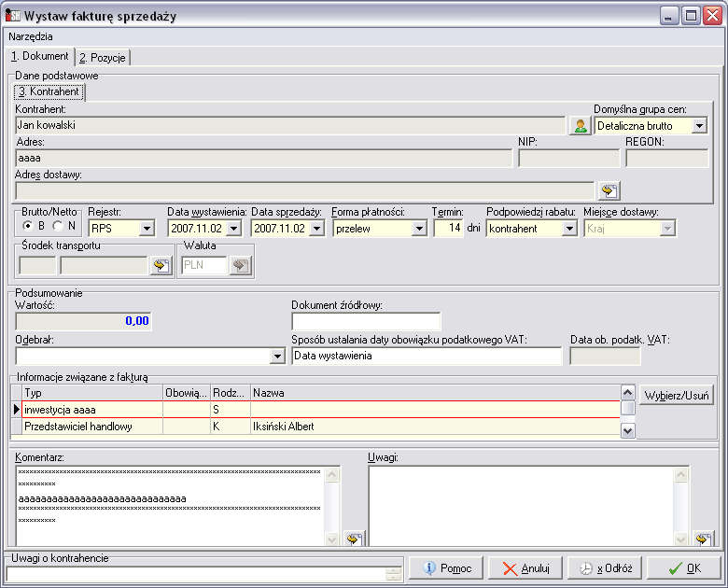Viewport: 728px width, 588px height.
Task: Expand the Odebrał combo box
Action: (277, 357)
